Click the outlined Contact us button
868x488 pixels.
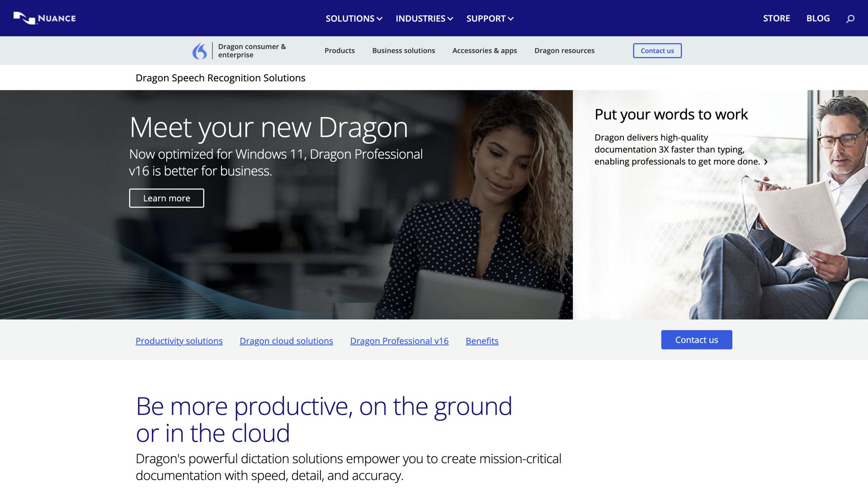tap(657, 51)
